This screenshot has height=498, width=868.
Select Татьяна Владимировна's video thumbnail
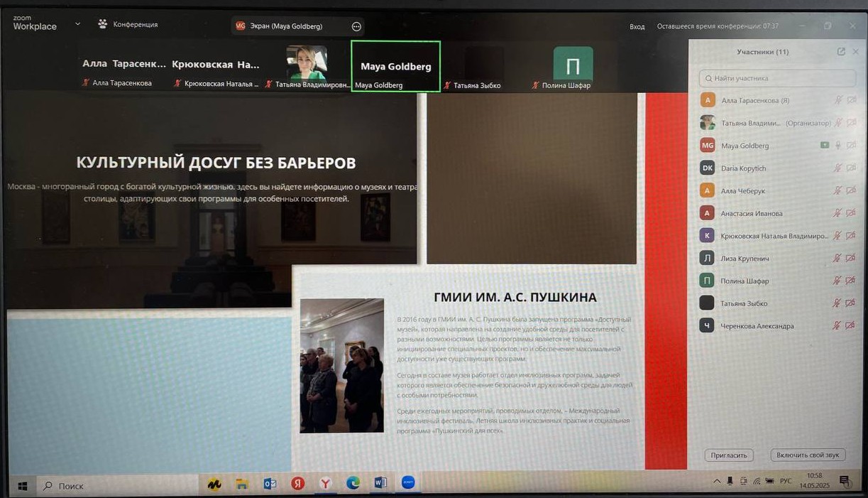[x=307, y=63]
